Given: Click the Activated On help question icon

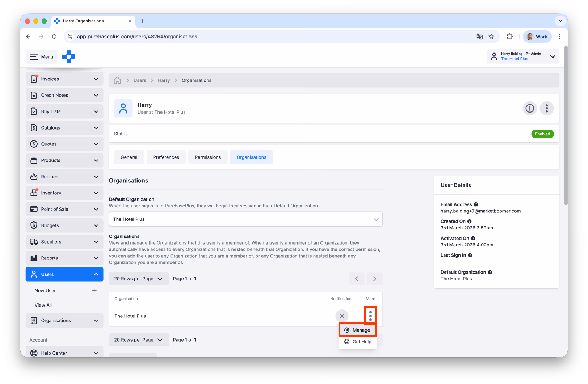Looking at the screenshot, I should coord(473,239).
